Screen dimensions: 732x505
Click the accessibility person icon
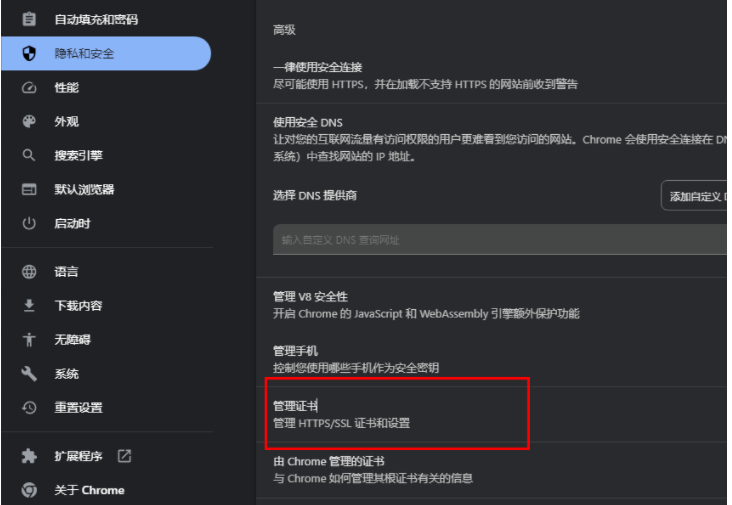[x=29, y=339]
